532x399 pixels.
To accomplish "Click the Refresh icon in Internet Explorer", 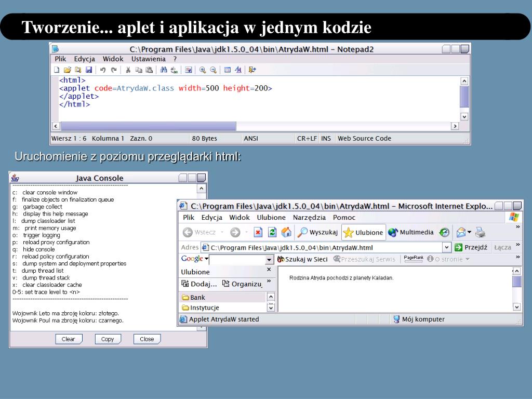I will [x=272, y=232].
